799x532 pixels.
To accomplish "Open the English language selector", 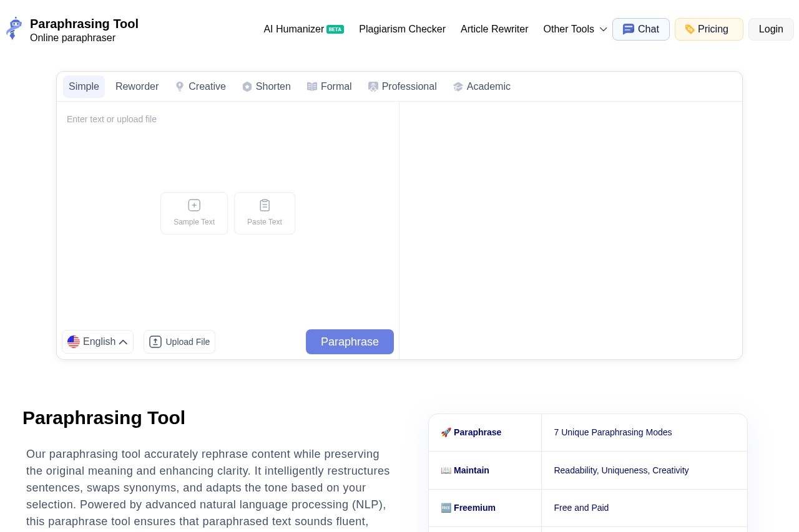I will (98, 342).
